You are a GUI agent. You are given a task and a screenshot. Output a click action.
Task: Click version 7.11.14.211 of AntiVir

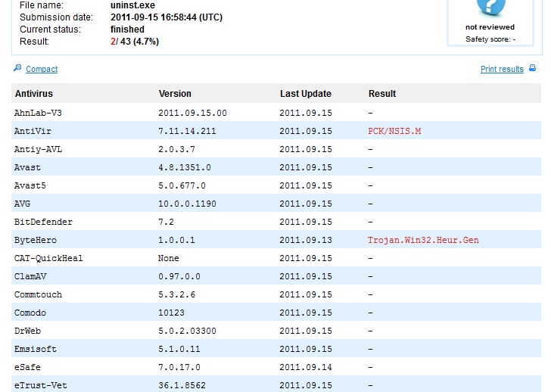(187, 131)
